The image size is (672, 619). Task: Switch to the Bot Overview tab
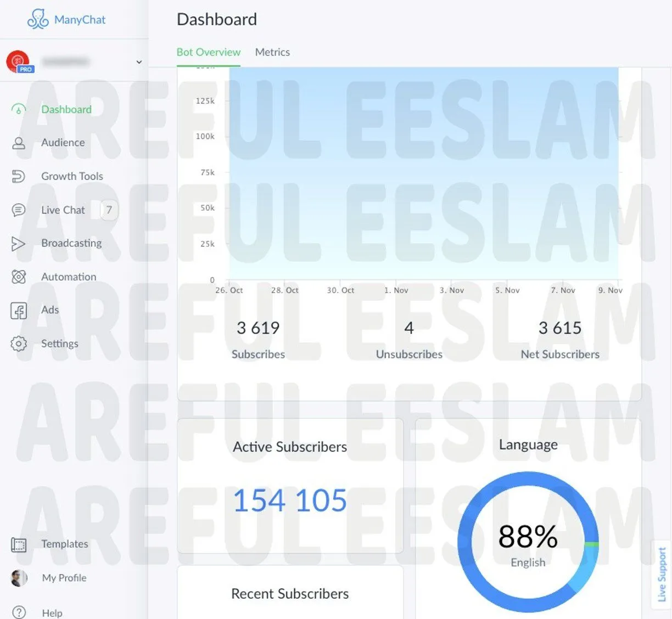coord(209,52)
